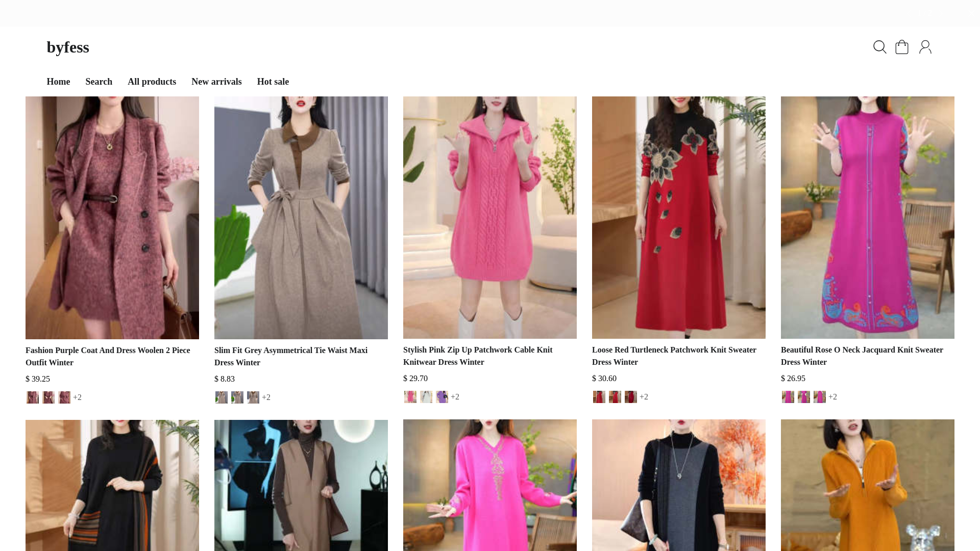Open the shopping bag cart icon

(902, 47)
